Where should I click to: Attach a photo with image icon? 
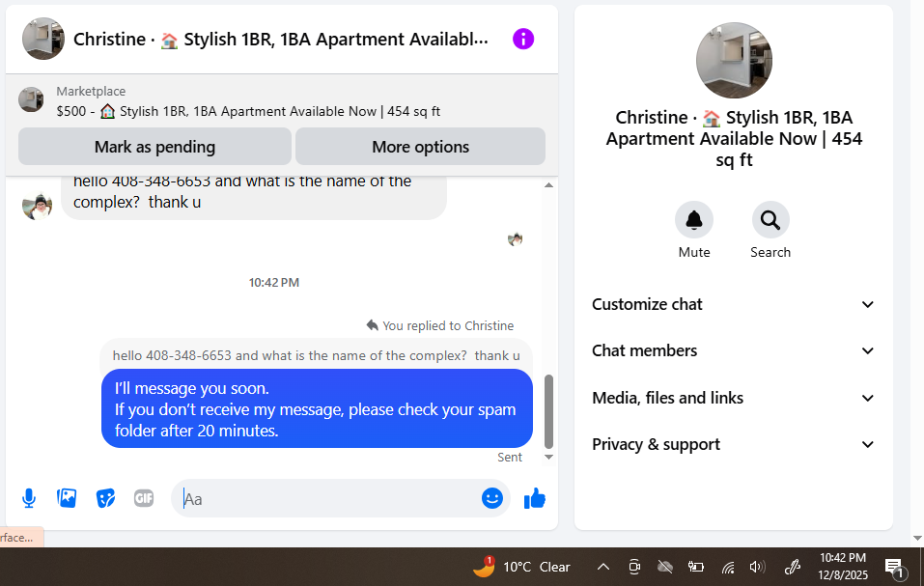point(67,498)
